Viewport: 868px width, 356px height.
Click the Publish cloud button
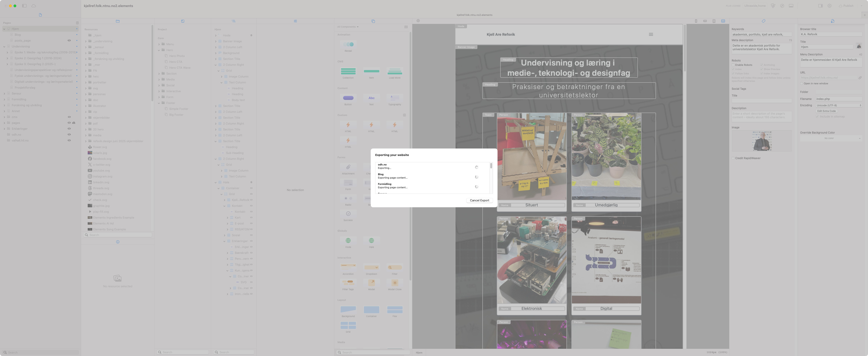click(846, 6)
